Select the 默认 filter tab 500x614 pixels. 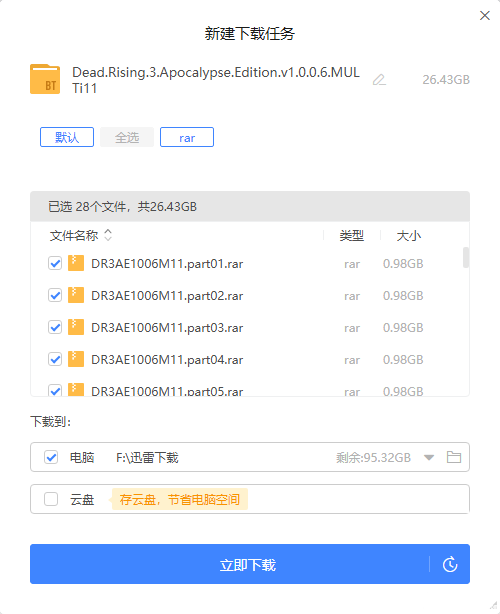tap(67, 137)
